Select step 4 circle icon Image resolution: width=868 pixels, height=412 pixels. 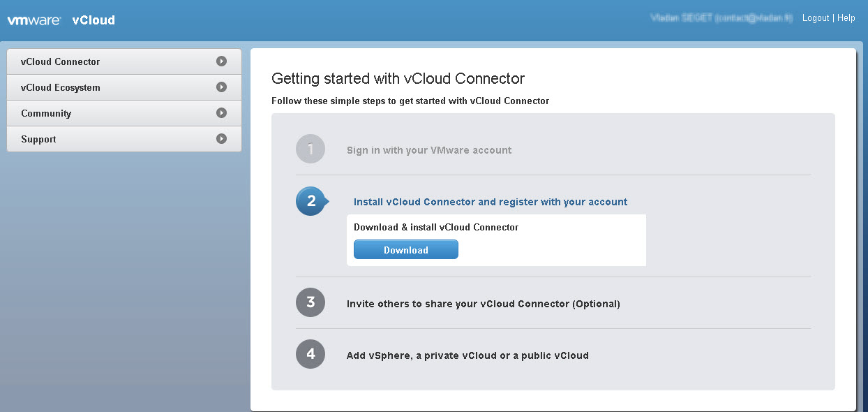pos(310,354)
